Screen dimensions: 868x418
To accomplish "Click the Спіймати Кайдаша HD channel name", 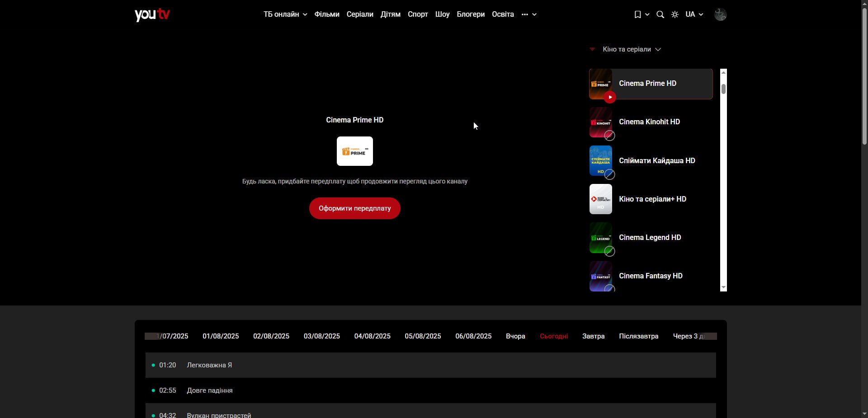I will [657, 160].
